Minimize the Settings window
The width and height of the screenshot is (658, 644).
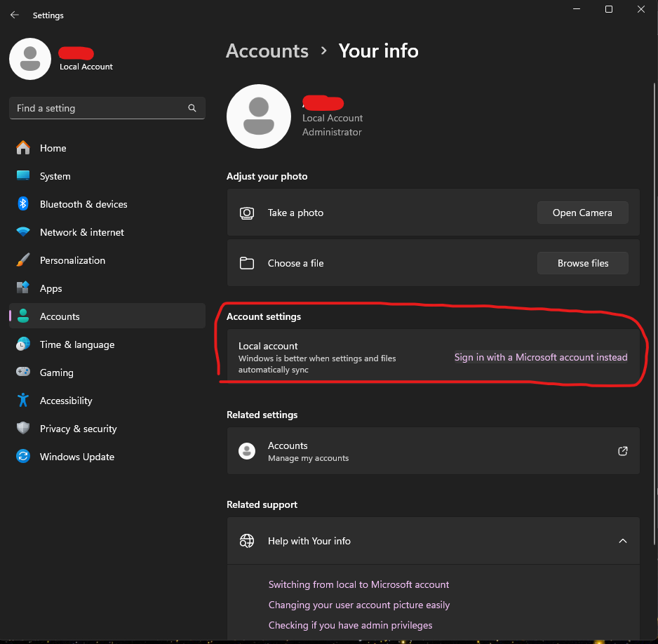point(577,9)
